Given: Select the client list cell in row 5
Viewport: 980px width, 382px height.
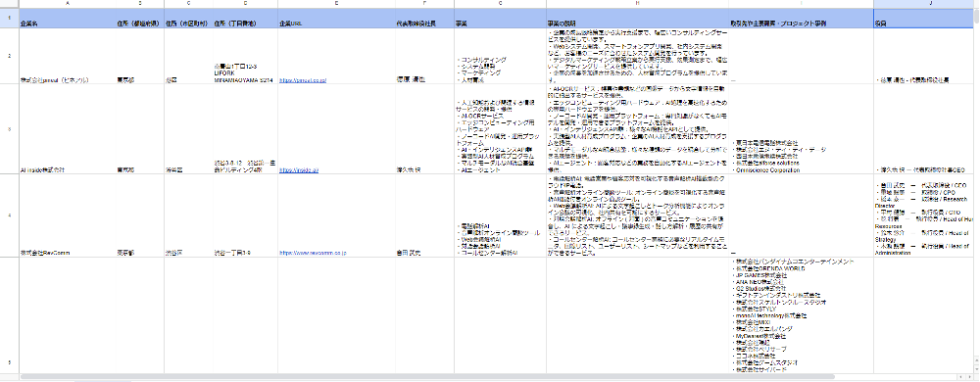Looking at the screenshot, I should click(802, 315).
